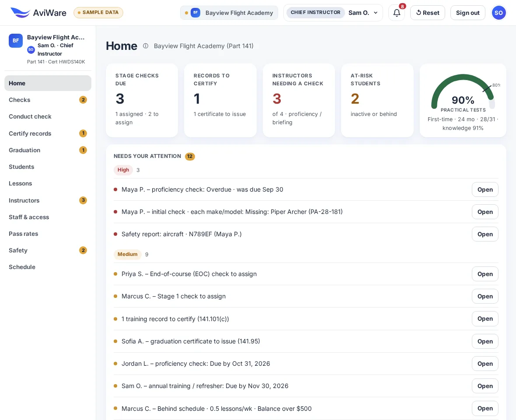Screen dimensions: 516x420
Task: Open the Instructors sidebar item
Action: [x=48, y=200]
